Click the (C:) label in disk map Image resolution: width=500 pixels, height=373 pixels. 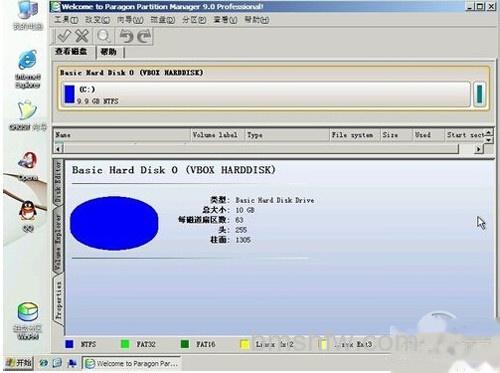coord(87,89)
